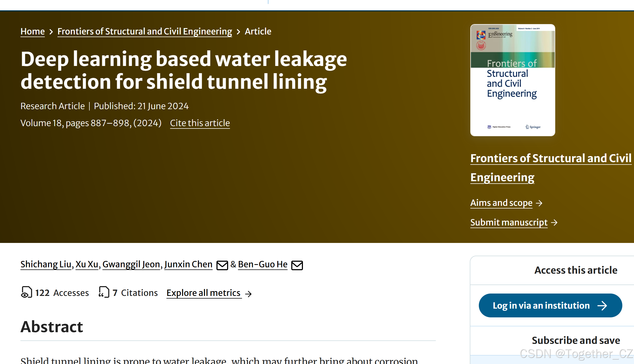Screen dimensions: 634x364
Task: View author profile for Gwanggil Jeon
Action: click(x=131, y=264)
